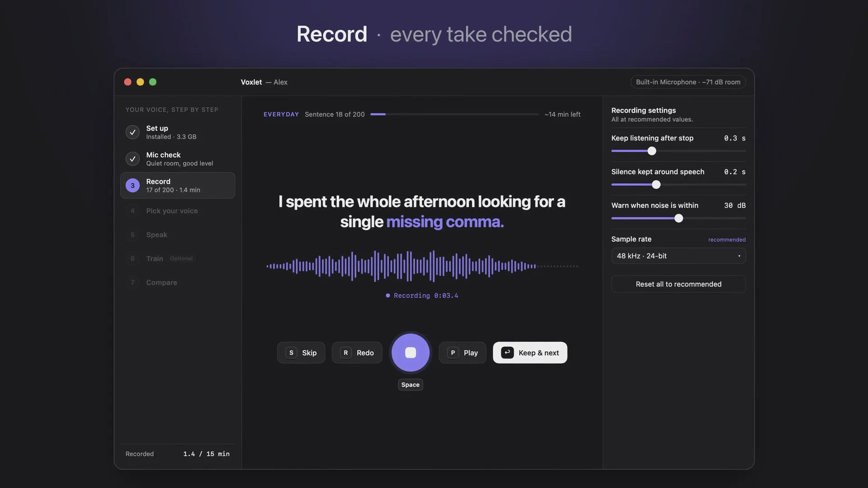
Task: Click the return key icon on Keep & next
Action: pyautogui.click(x=507, y=352)
